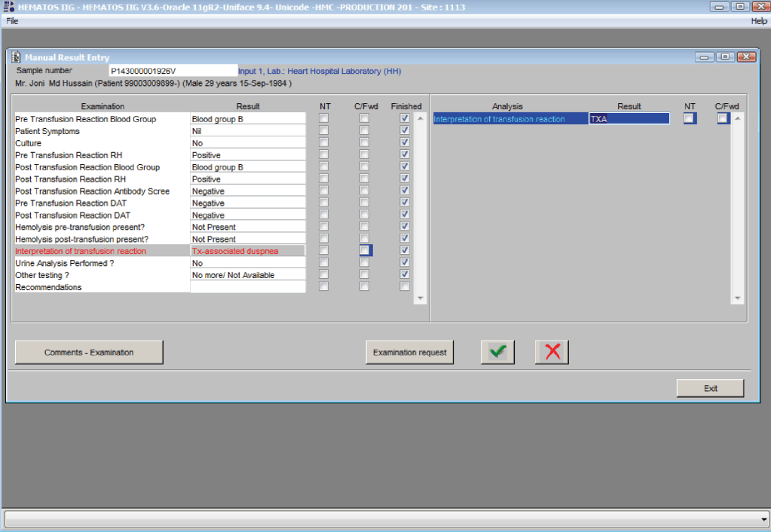Click the red X cancel button
This screenshot has width=771, height=532.
point(552,352)
